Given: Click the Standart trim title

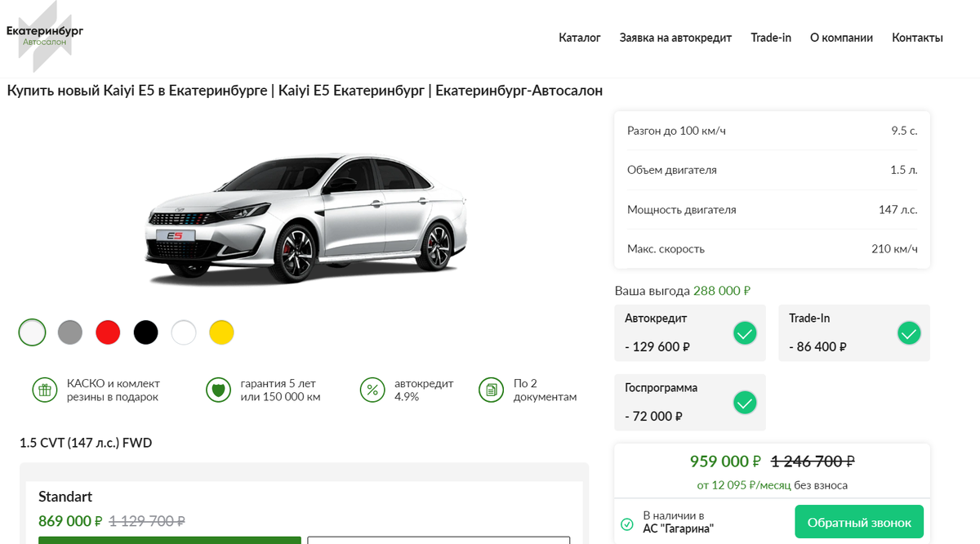Looking at the screenshot, I should (x=65, y=497).
